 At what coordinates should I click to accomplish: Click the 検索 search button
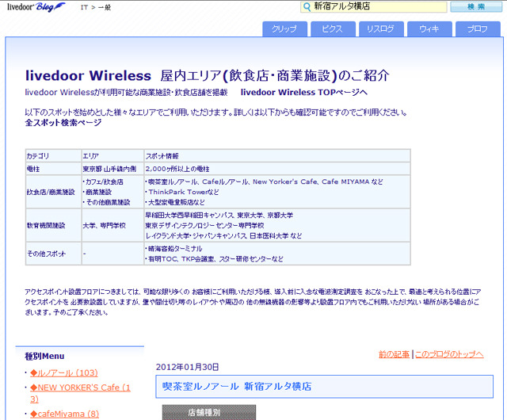pyautogui.click(x=476, y=7)
